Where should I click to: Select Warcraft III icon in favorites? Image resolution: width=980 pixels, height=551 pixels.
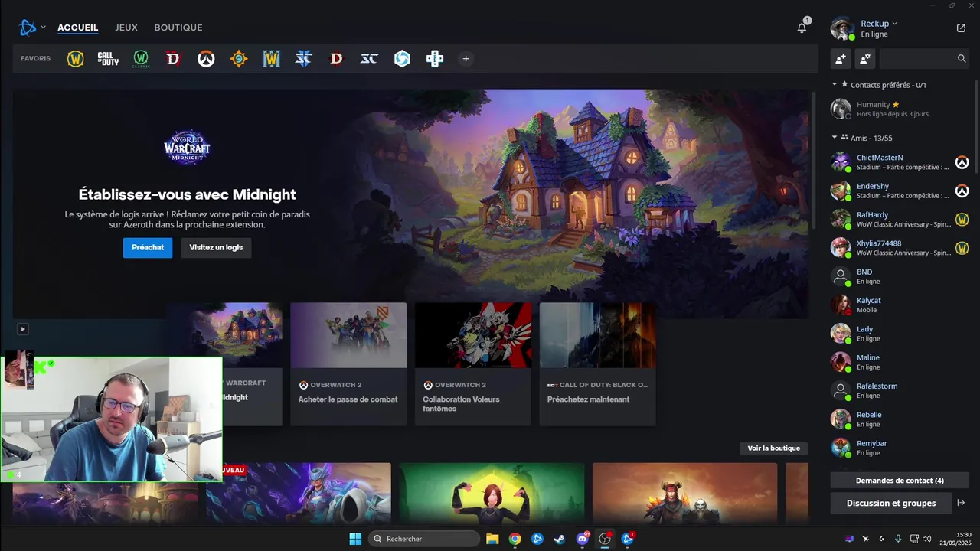[x=272, y=59]
